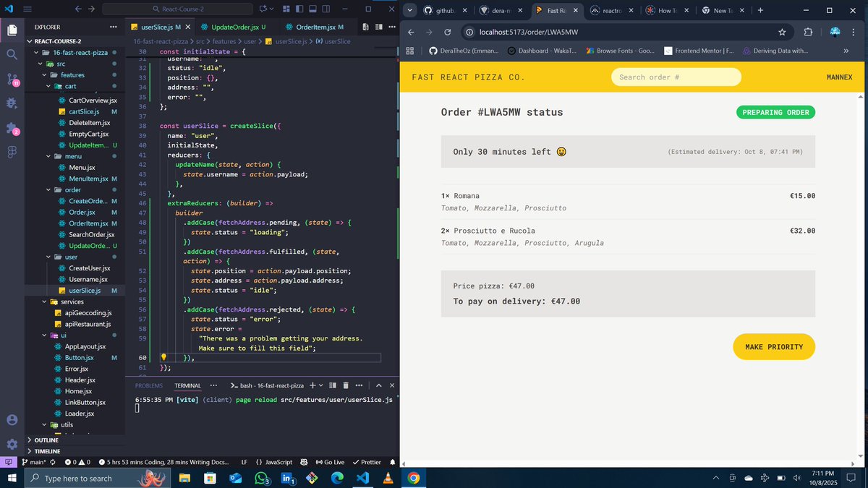Go back in Chrome browser

tap(410, 32)
